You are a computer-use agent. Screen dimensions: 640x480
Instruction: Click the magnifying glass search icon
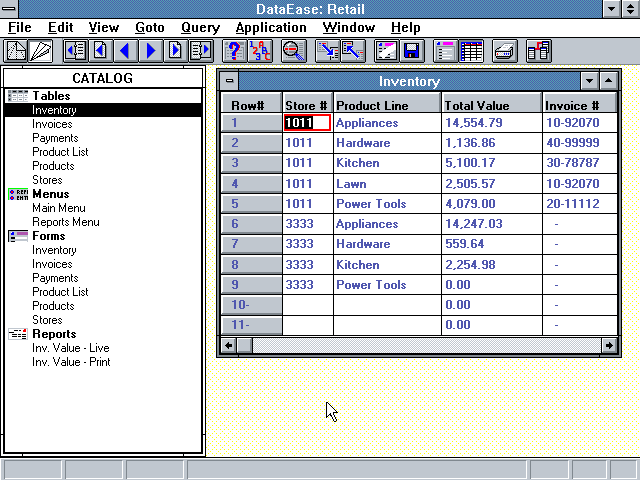click(x=294, y=51)
